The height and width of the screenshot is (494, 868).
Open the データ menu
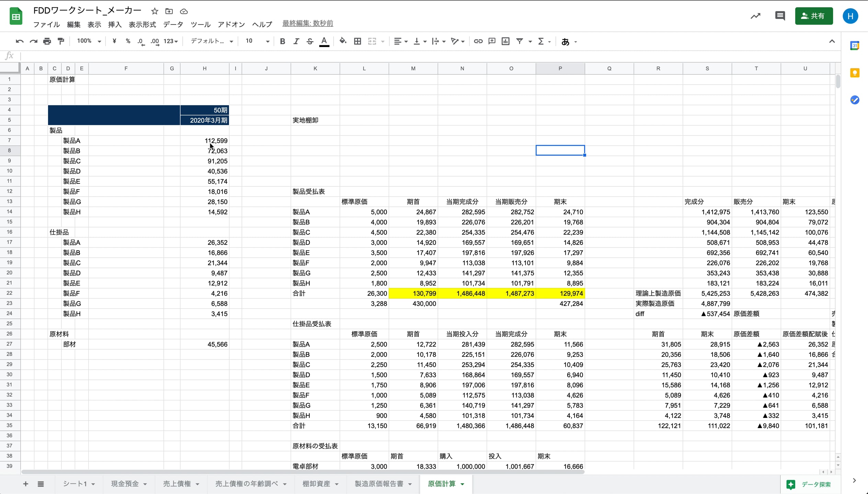point(173,24)
